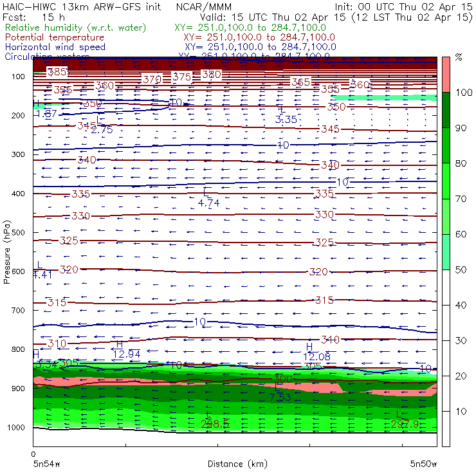
Task: Click the '4.41' wind speed minimum
Action: tap(42, 275)
